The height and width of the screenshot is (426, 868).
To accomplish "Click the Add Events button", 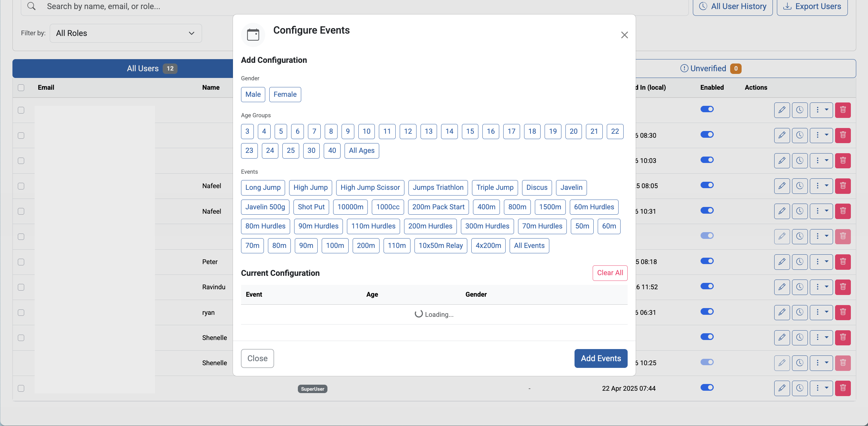I will click(600, 358).
